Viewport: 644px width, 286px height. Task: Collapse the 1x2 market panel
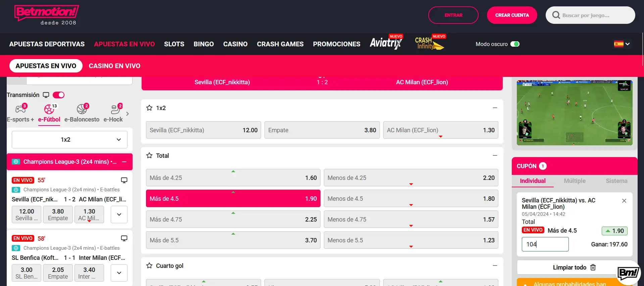(x=495, y=108)
